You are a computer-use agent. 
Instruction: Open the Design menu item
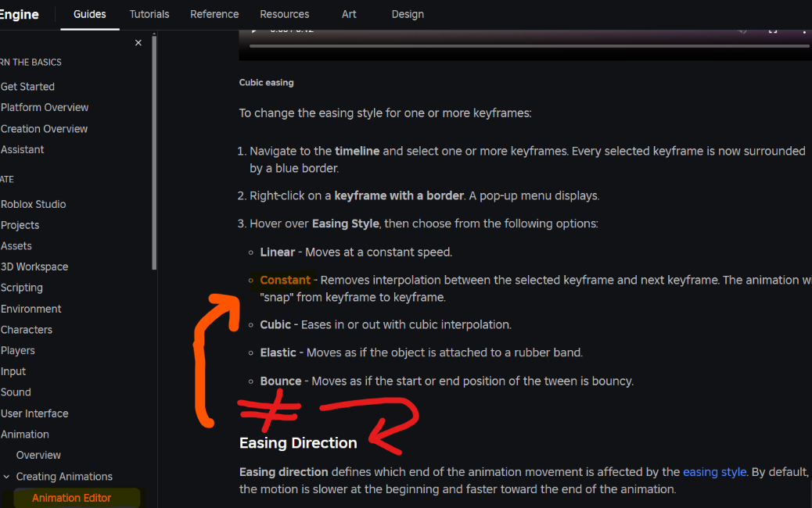[408, 14]
